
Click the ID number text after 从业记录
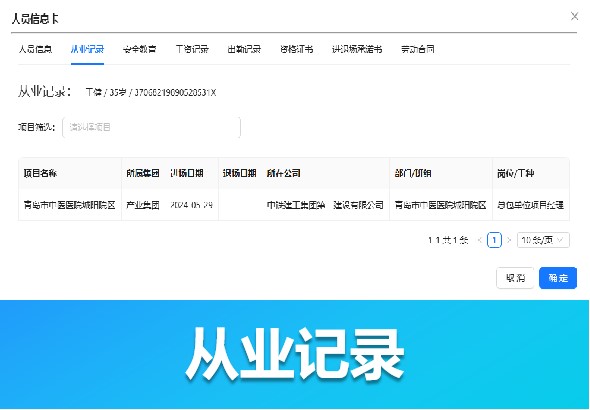click(175, 93)
